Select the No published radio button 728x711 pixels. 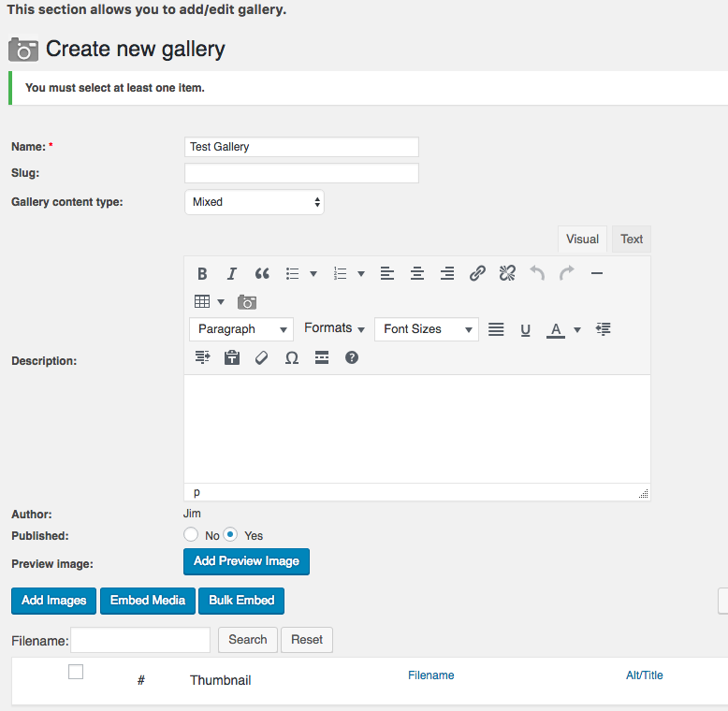[191, 534]
